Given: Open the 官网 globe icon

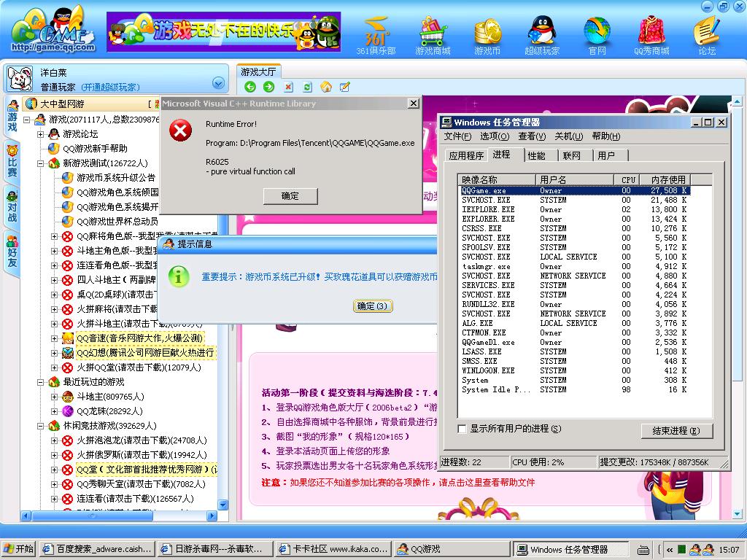Looking at the screenshot, I should tap(597, 36).
